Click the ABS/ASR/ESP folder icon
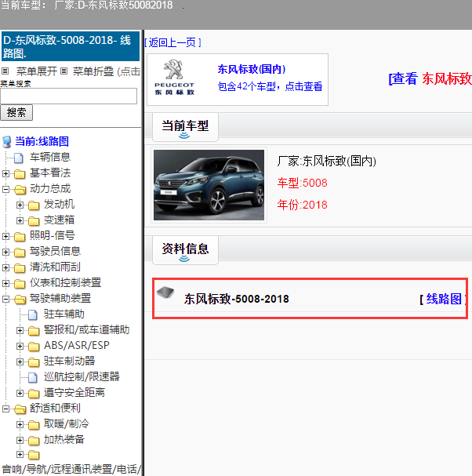Screen dimensions: 472x476 point(34,346)
